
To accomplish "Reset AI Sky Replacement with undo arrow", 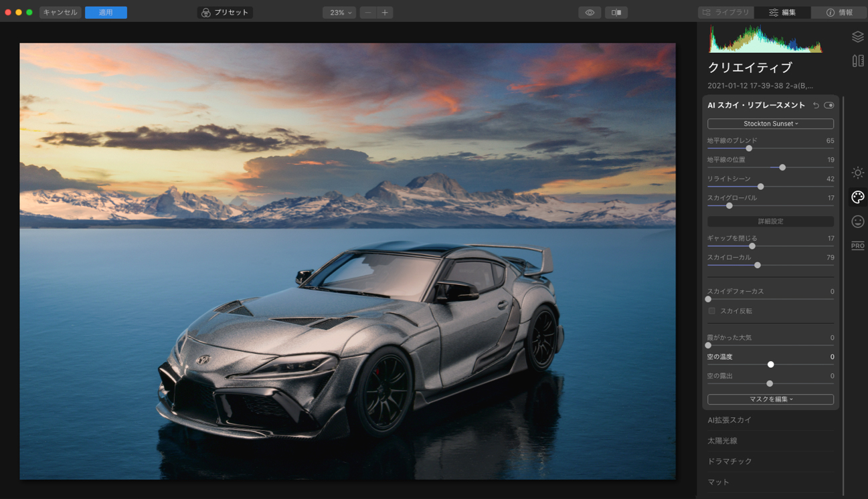I will tap(816, 106).
